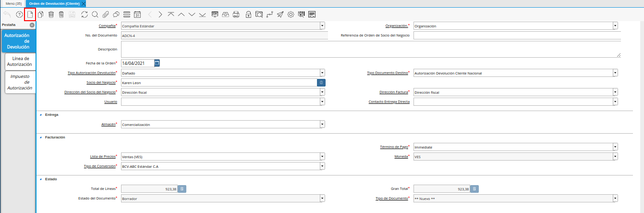Click the Print icon in the toolbar

click(236, 14)
